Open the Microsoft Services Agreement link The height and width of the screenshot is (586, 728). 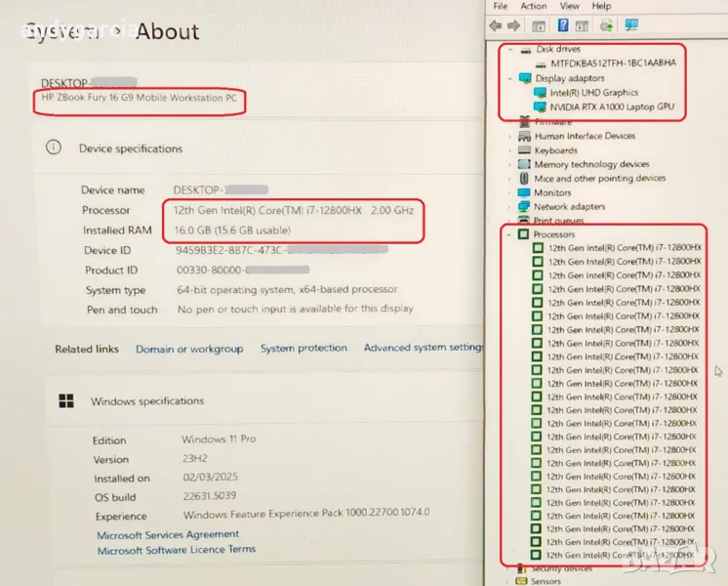tap(168, 534)
